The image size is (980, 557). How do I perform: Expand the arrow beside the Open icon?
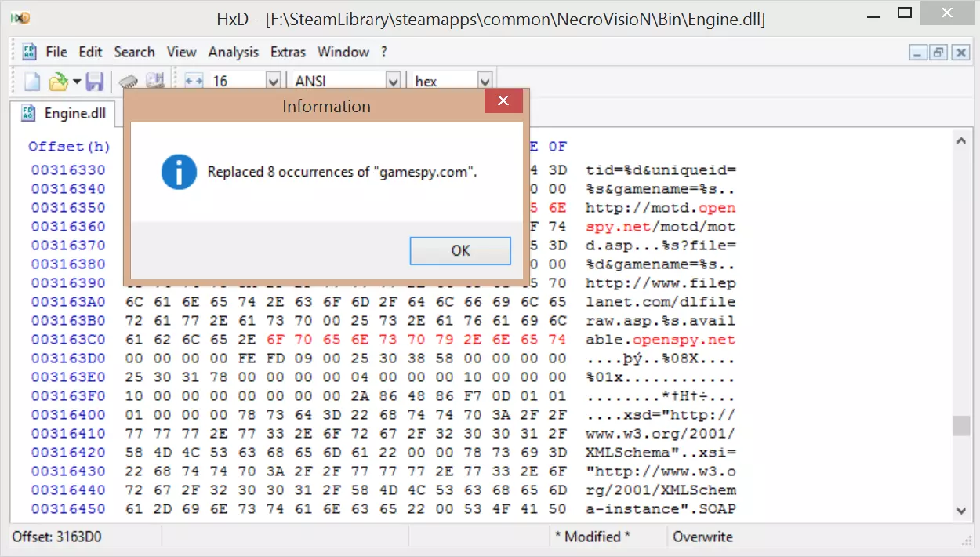coord(76,82)
